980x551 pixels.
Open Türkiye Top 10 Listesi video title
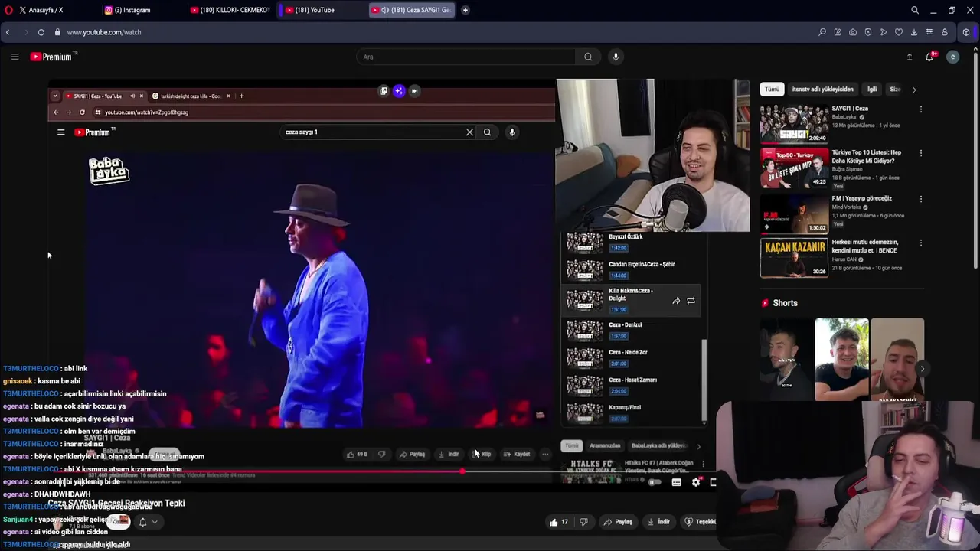point(867,157)
